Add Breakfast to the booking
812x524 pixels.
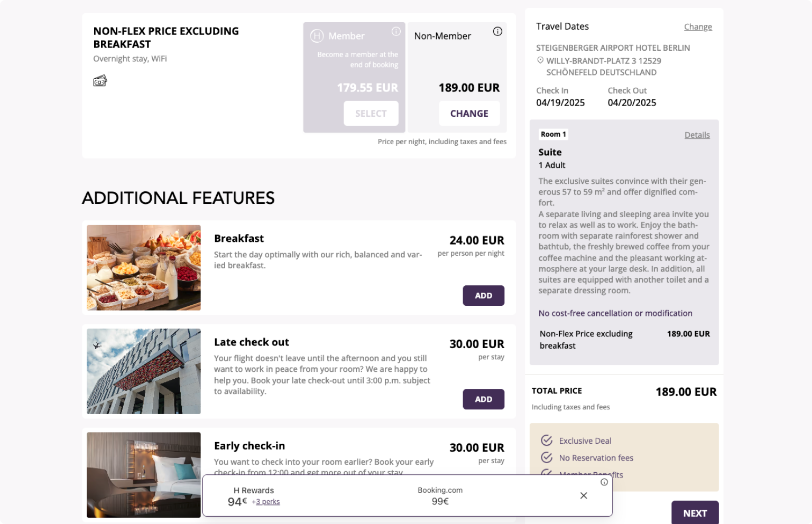(x=484, y=296)
